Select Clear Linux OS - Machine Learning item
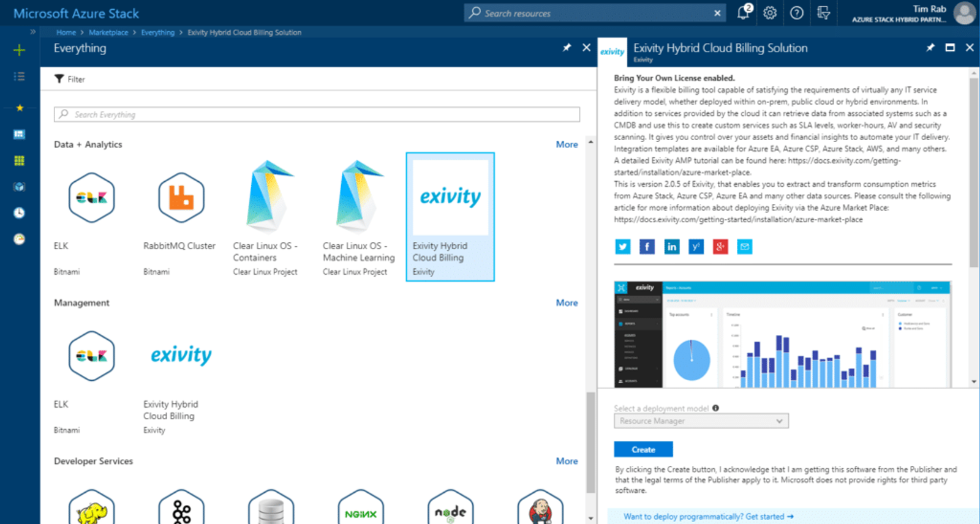This screenshot has height=524, width=980. (360, 217)
